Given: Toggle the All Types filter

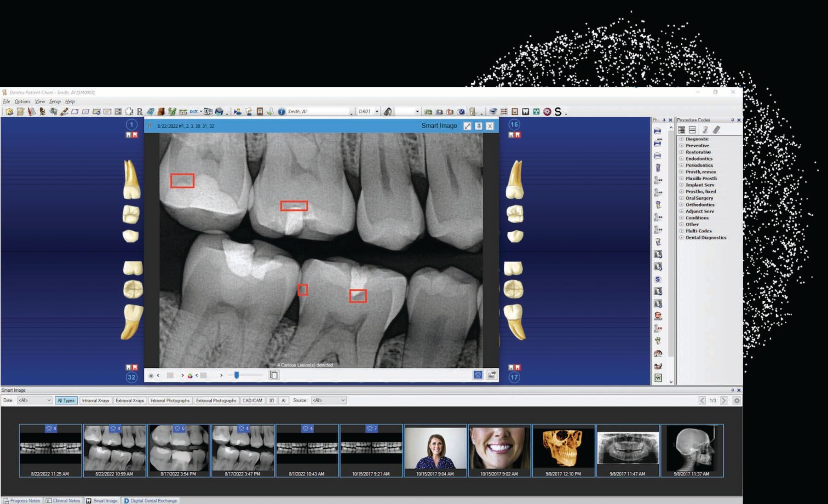Looking at the screenshot, I should [x=66, y=401].
